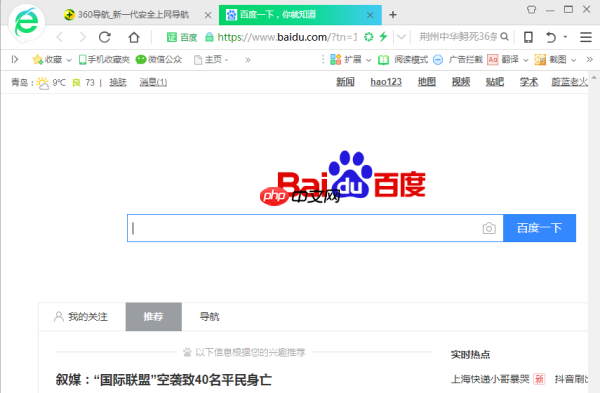The width and height of the screenshot is (600, 393).
Task: Toggle the bookmarks sidebar panel icon
Action: click(15, 59)
